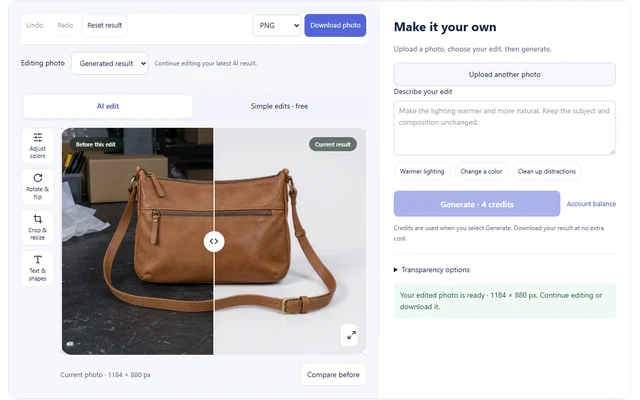Open the Rotate & flip tool

[x=38, y=187]
